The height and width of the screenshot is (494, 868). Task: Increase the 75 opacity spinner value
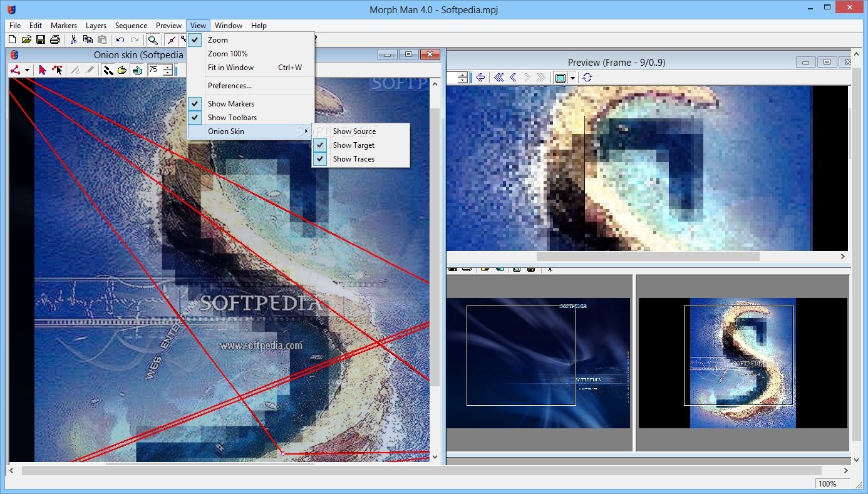pyautogui.click(x=168, y=67)
